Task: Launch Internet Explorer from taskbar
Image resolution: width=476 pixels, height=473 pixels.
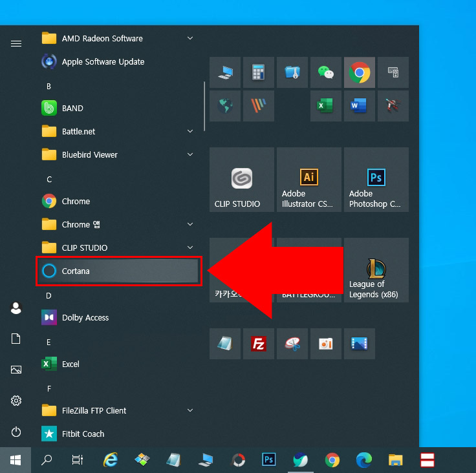Action: (111, 460)
